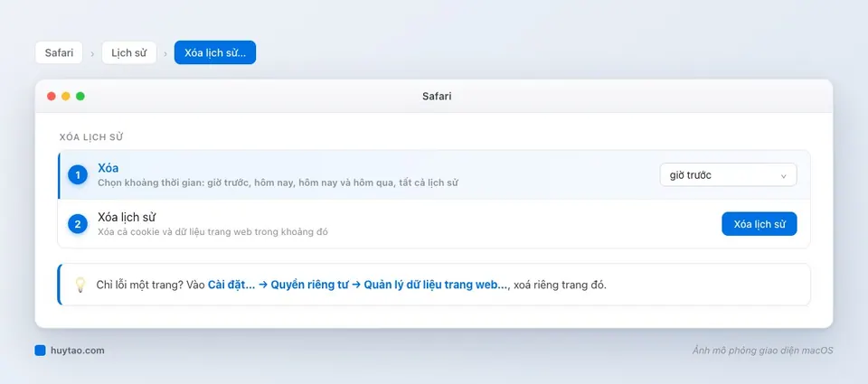
Task: Select the highlighted Xóa lịch sử... breadcrumb
Action: (215, 52)
